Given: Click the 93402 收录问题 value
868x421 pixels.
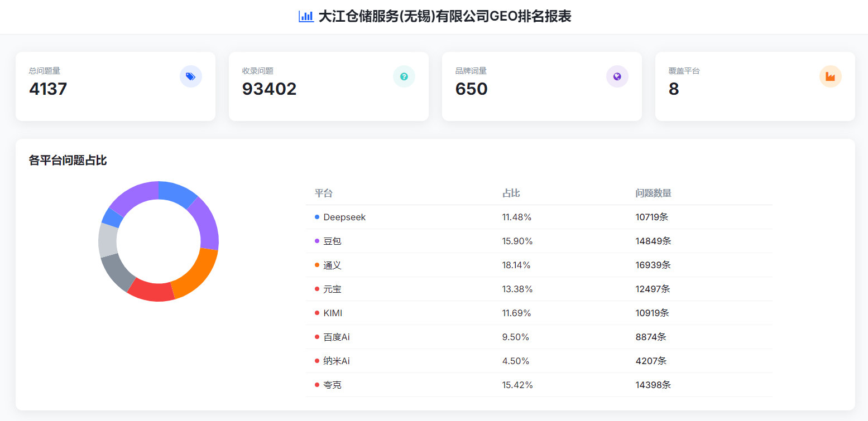Looking at the screenshot, I should coord(269,89).
